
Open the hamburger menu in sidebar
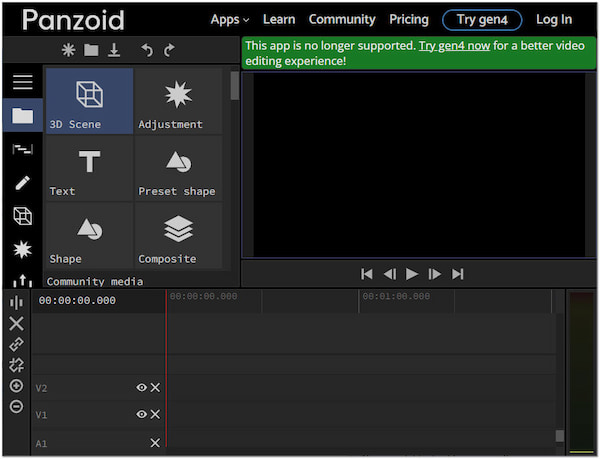[23, 82]
